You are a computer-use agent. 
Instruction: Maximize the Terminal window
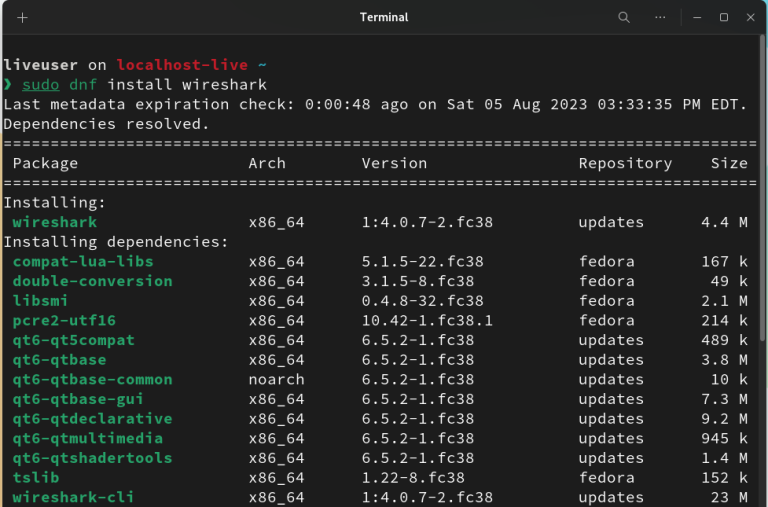click(x=724, y=17)
